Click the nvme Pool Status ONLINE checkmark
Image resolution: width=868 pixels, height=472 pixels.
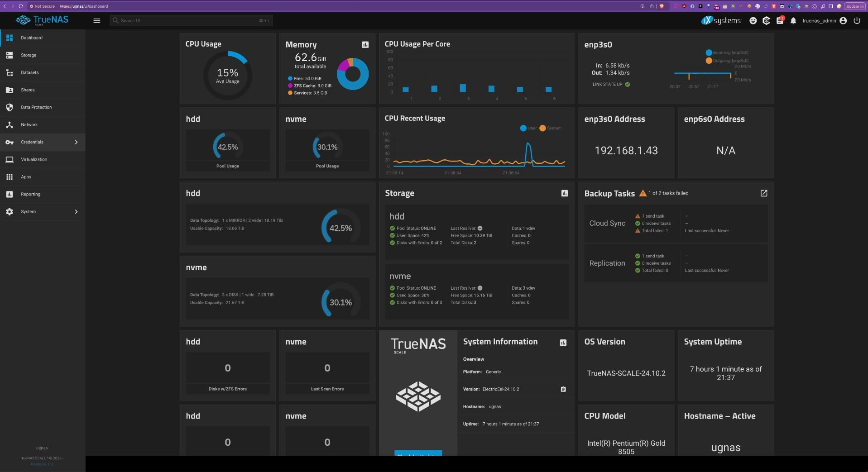click(x=393, y=288)
